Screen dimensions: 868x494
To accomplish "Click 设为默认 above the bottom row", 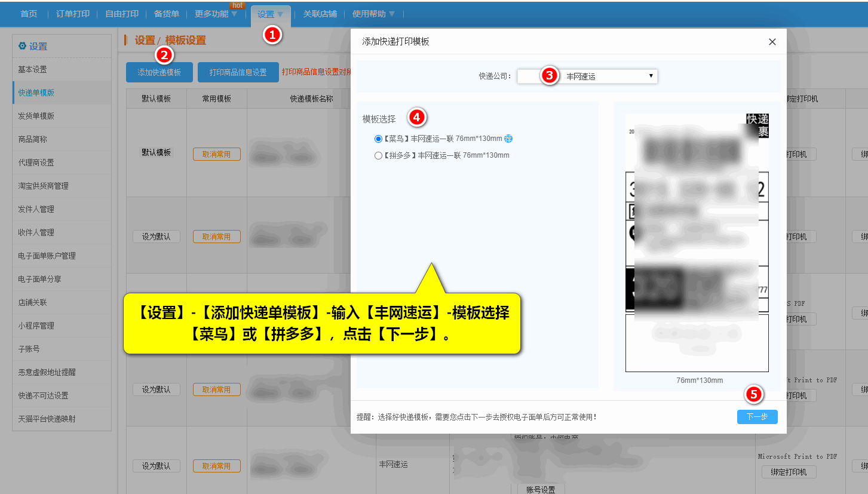I will (x=157, y=389).
